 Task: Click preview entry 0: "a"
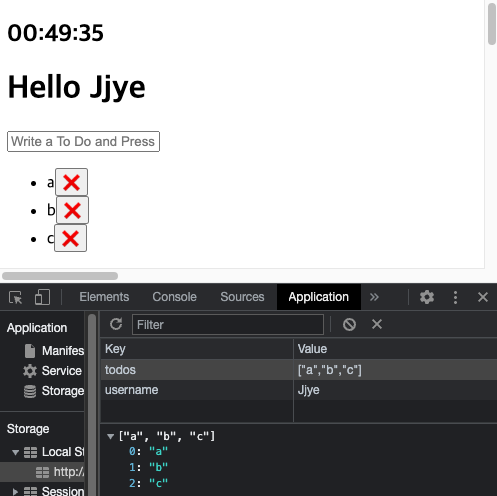(148, 451)
